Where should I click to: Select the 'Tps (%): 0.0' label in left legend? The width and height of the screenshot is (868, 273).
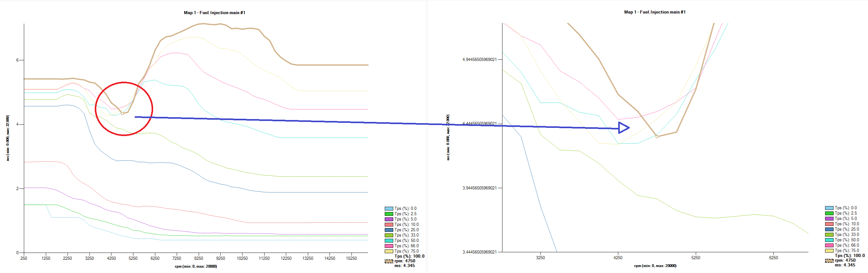click(x=405, y=209)
